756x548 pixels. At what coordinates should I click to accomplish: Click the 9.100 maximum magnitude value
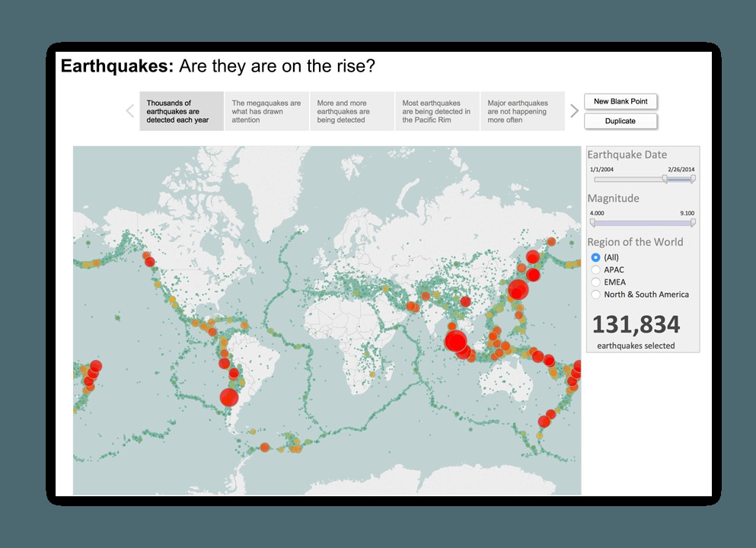tap(687, 213)
